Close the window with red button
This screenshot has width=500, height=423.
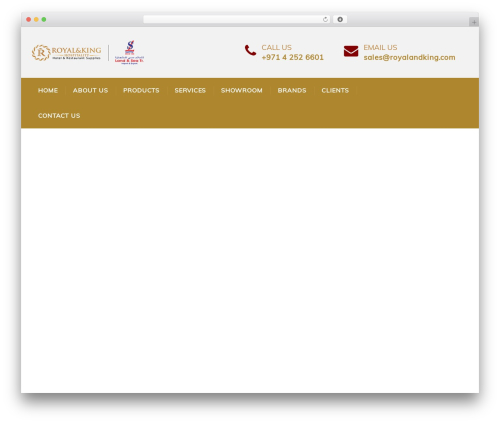[x=29, y=20]
